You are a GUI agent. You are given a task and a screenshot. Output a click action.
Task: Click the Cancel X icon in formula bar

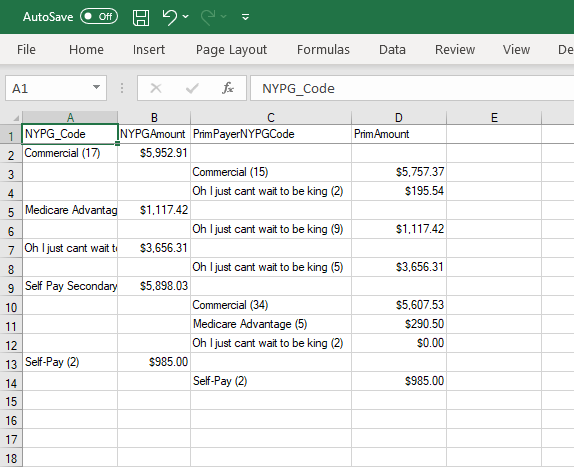point(156,88)
